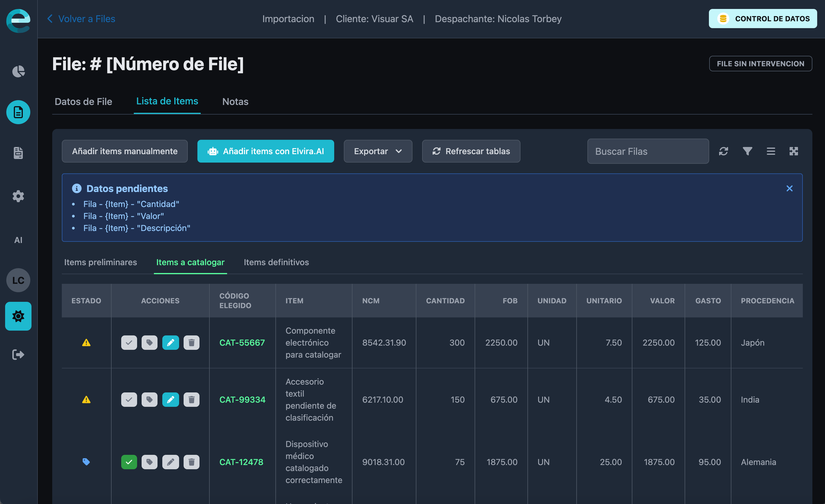Toggle the approve check on CAT-55667 row
825x504 pixels.
129,343
